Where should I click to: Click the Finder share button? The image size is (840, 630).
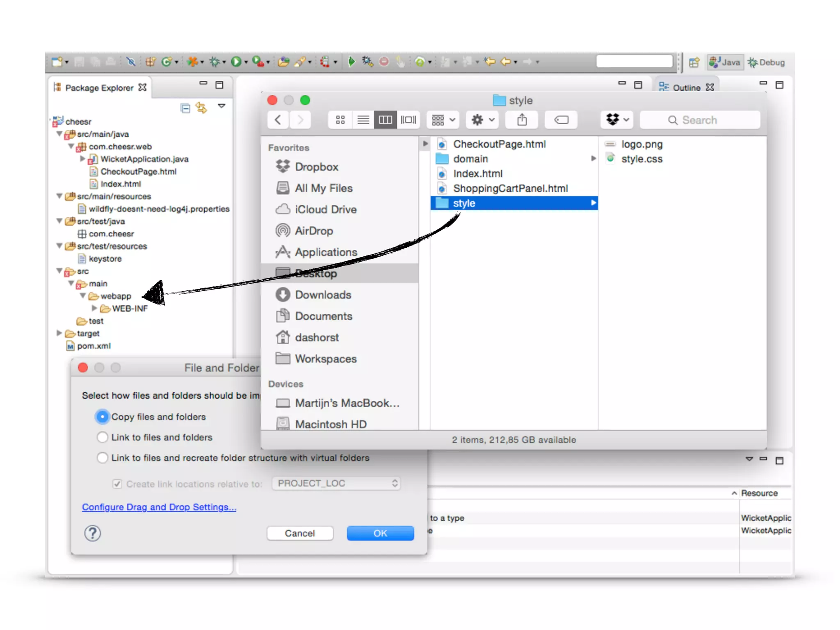pyautogui.click(x=522, y=120)
